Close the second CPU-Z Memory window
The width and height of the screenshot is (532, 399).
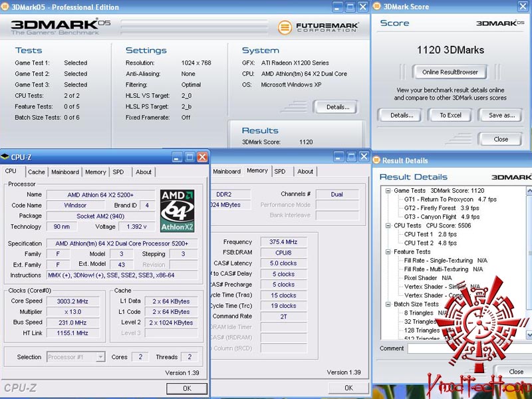pos(364,156)
